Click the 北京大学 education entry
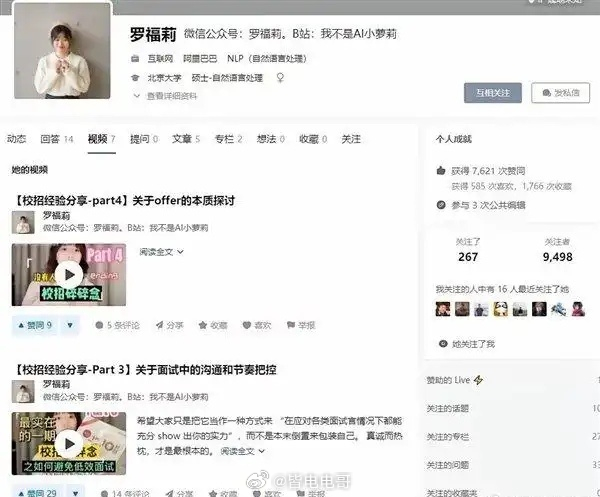600x497 pixels. tap(165, 78)
